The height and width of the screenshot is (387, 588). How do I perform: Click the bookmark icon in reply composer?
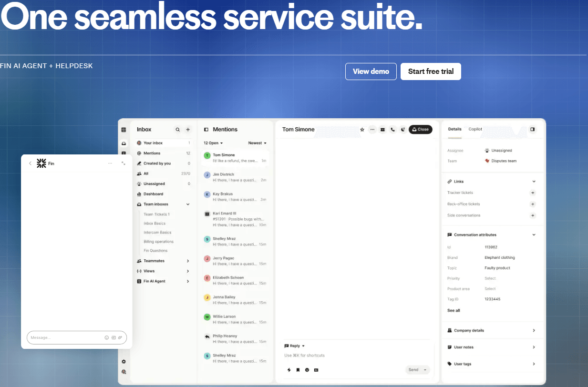298,370
